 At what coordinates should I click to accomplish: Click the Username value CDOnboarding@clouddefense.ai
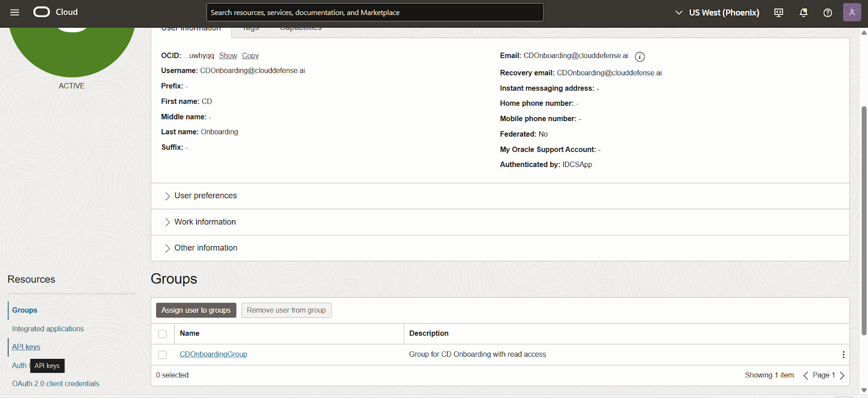[252, 70]
